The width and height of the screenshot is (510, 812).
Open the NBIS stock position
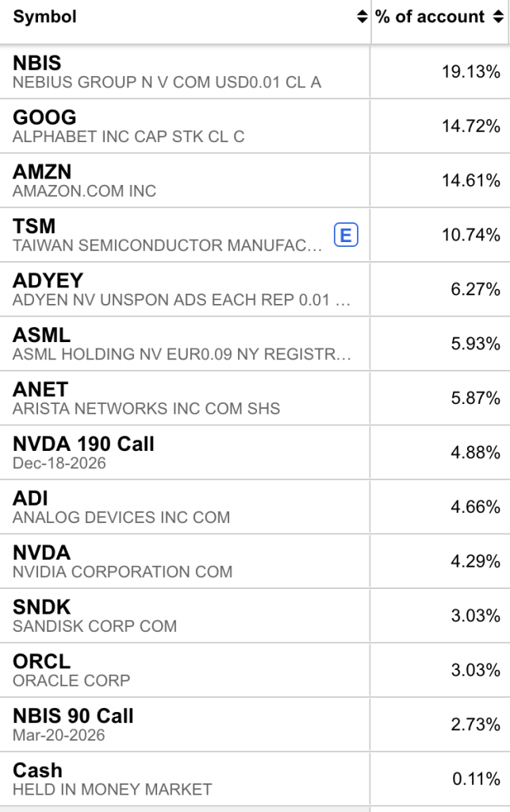point(37,63)
